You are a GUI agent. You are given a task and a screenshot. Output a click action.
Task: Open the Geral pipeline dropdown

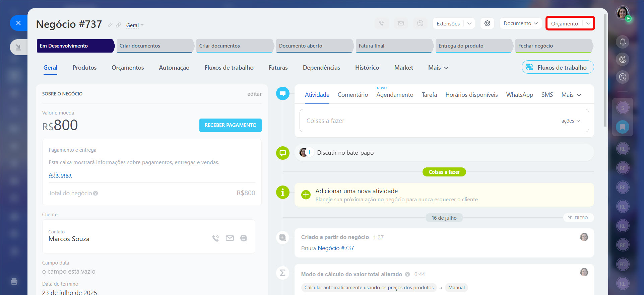coord(135,25)
